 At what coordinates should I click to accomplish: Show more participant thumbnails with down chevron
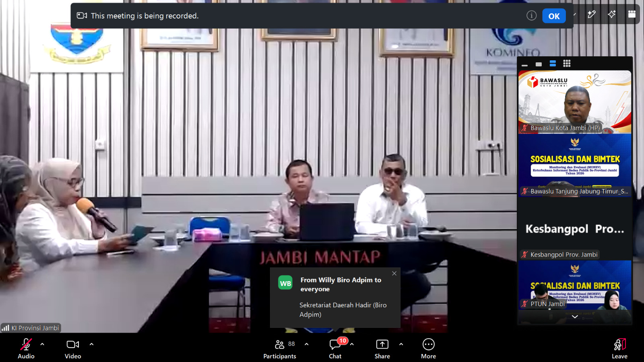(575, 317)
